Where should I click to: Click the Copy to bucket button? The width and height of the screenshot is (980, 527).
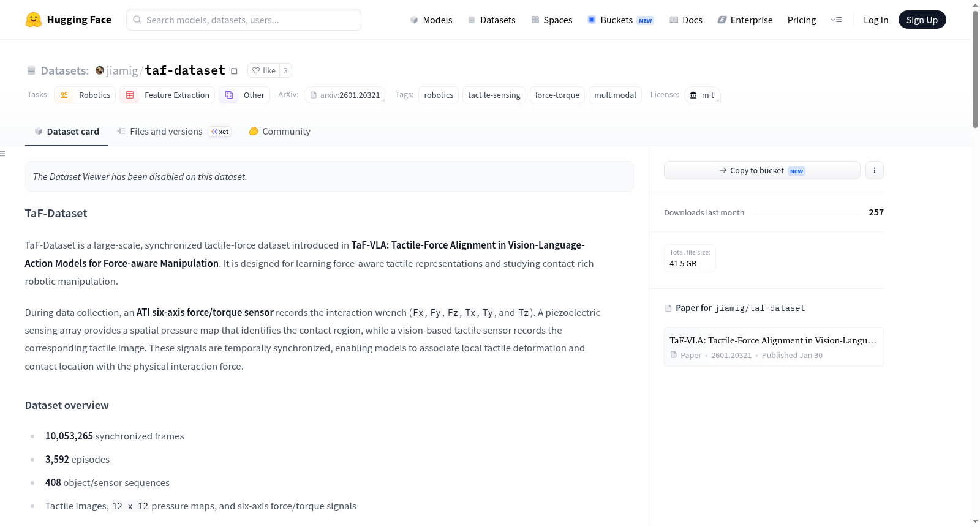(762, 170)
